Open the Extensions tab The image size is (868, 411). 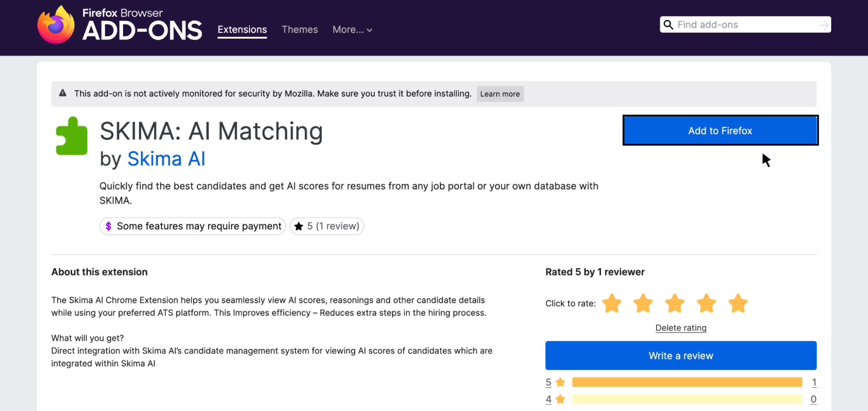[242, 30]
